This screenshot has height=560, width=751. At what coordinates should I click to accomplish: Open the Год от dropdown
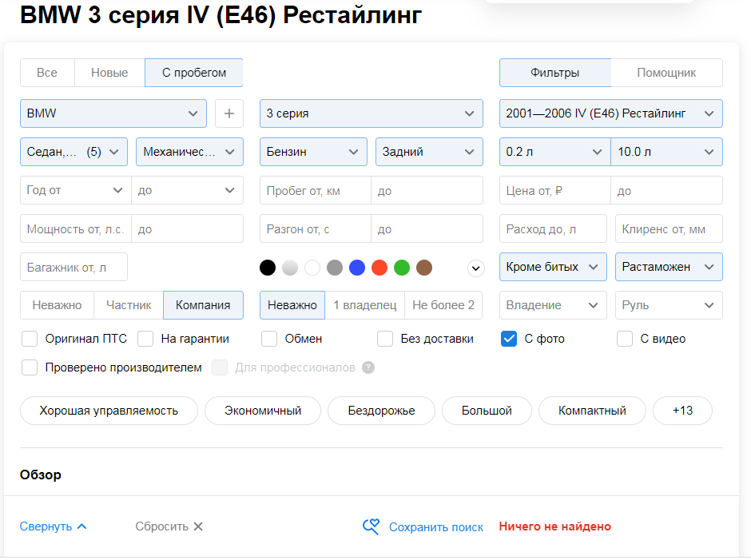pyautogui.click(x=76, y=190)
